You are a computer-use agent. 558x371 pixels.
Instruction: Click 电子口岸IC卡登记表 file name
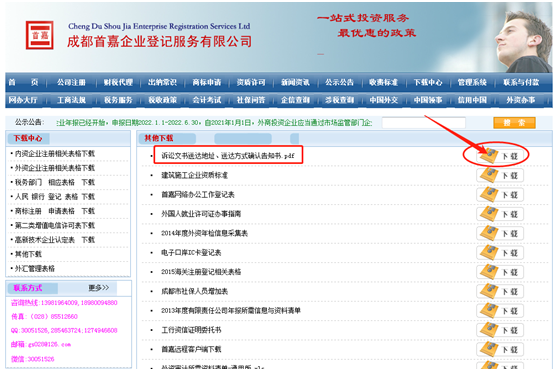191,252
